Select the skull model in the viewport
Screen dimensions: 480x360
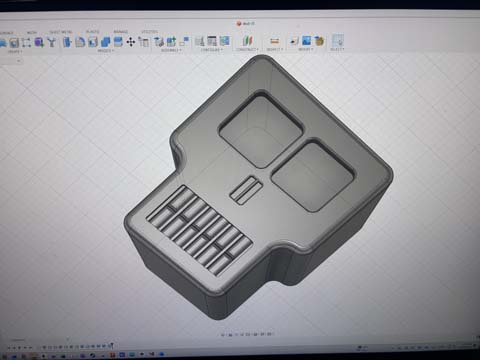[259, 187]
